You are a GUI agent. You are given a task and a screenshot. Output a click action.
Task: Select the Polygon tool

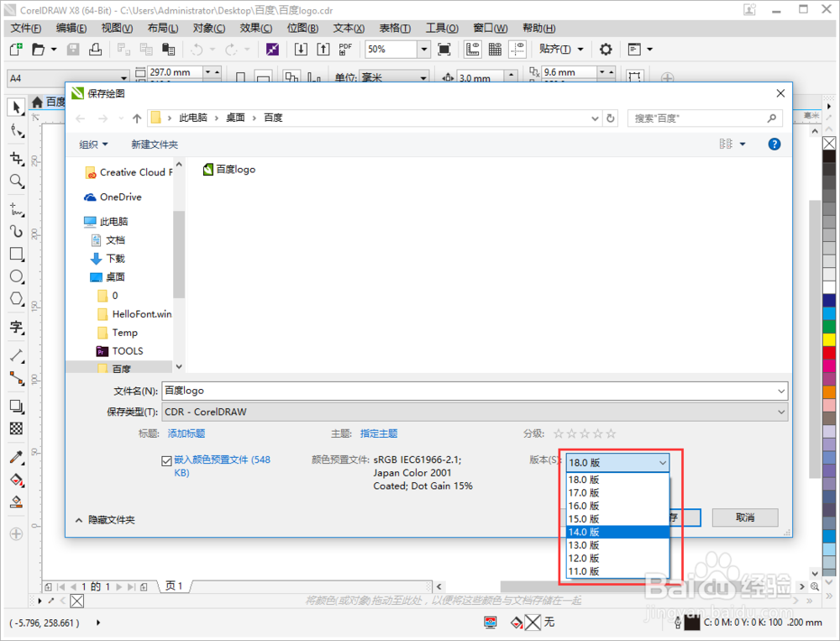(x=16, y=299)
